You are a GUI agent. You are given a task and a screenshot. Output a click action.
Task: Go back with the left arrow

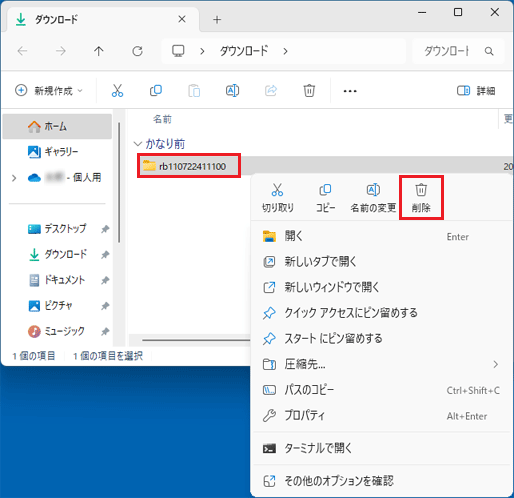22,51
